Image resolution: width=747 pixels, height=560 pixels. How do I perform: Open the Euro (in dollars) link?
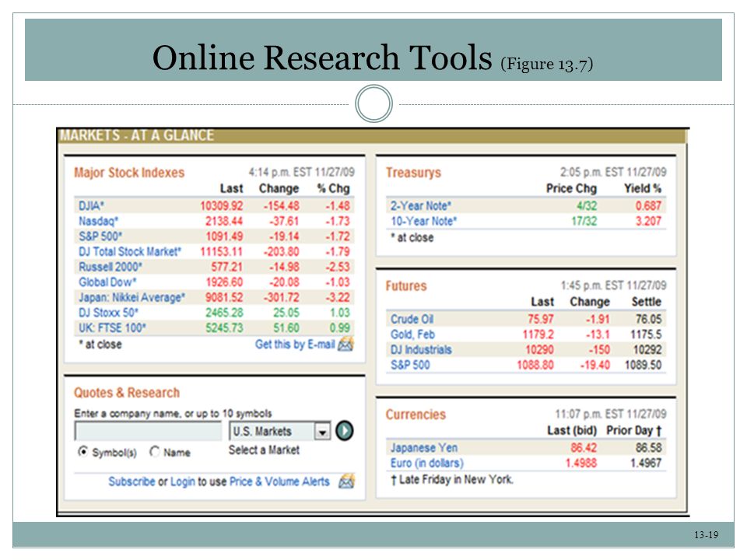(x=427, y=463)
